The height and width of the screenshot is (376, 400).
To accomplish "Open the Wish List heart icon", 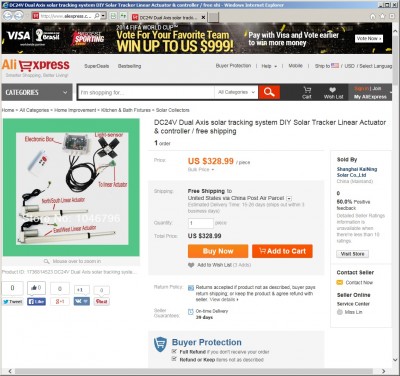I will pos(333,92).
